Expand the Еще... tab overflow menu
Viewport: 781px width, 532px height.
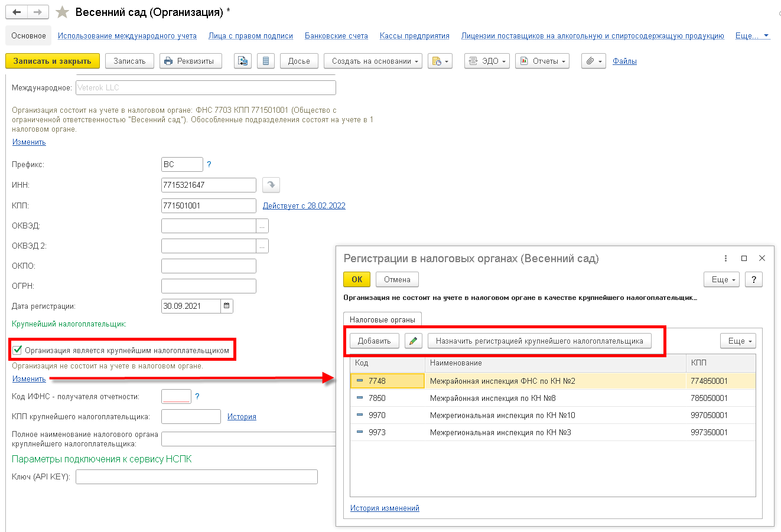coord(752,36)
